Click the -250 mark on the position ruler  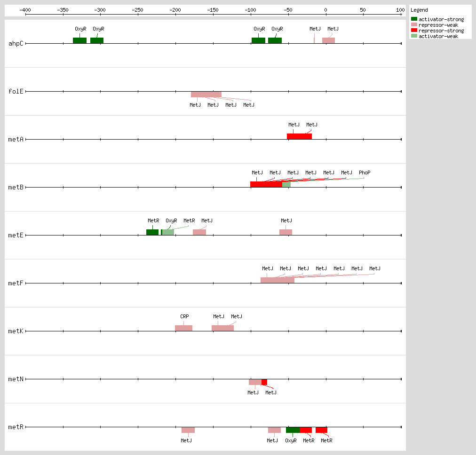138,10
